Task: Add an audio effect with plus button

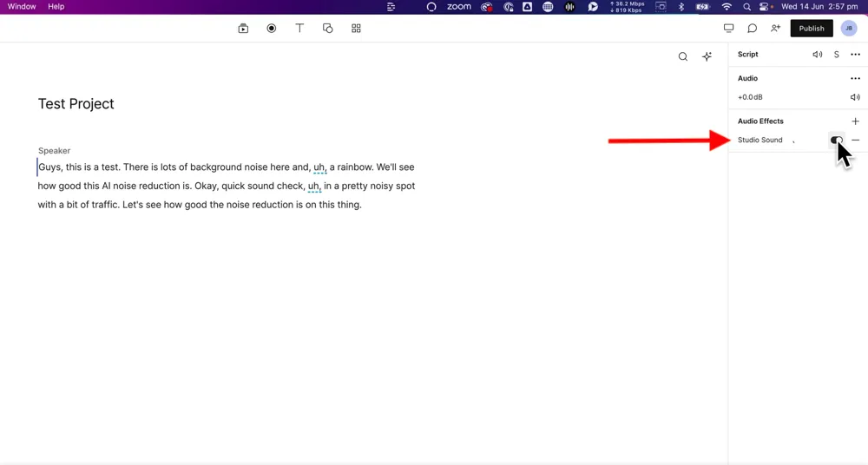Action: click(x=855, y=121)
